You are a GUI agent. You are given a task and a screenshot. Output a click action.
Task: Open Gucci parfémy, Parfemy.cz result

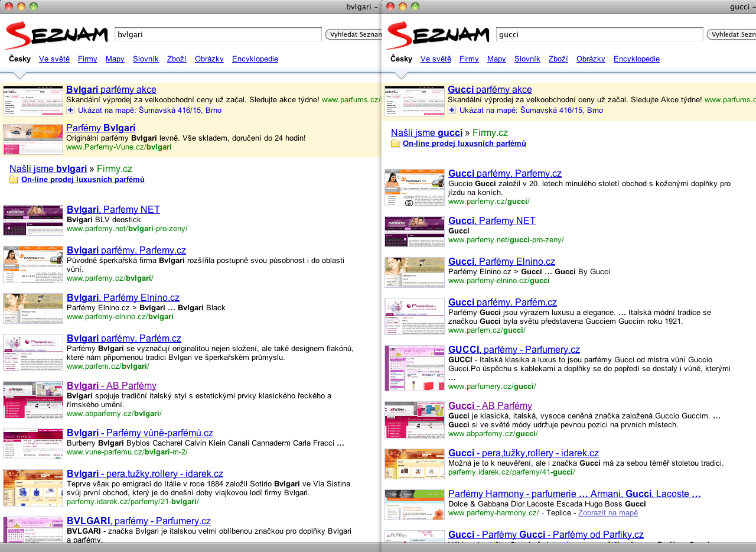[505, 173]
